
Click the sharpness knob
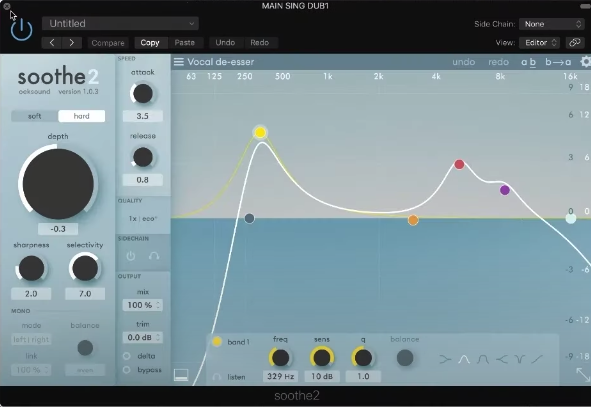click(31, 268)
